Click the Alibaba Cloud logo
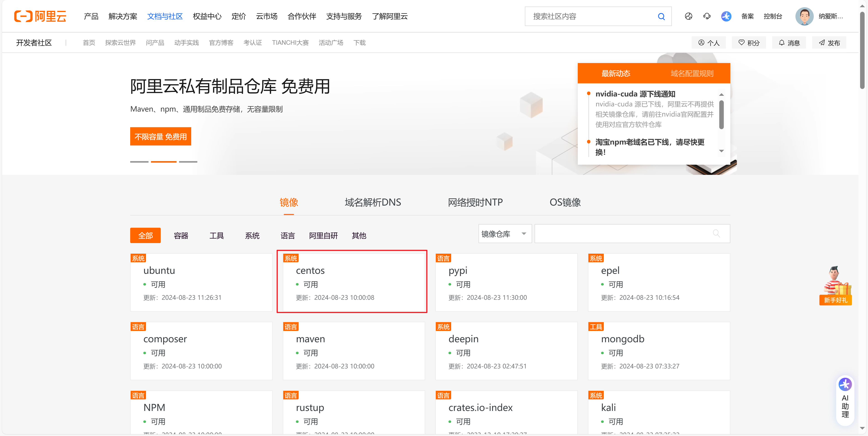 coord(40,16)
